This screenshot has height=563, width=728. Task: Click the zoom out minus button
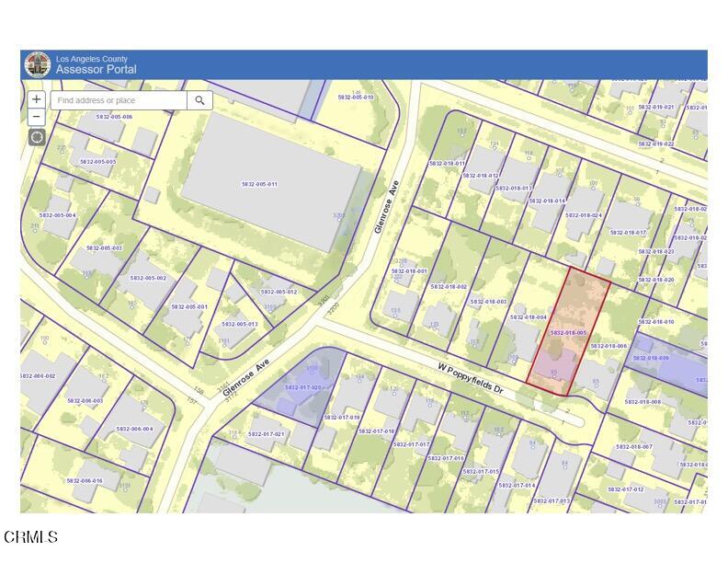click(x=37, y=118)
